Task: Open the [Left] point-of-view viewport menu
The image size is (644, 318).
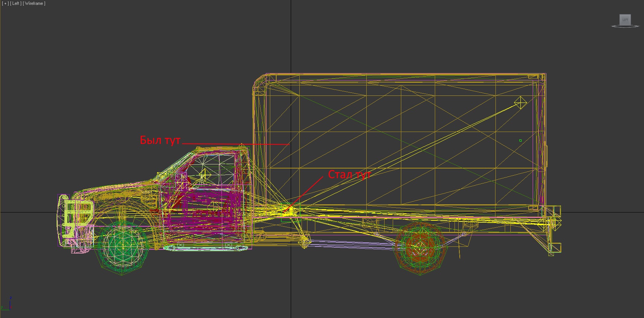Action: point(16,3)
